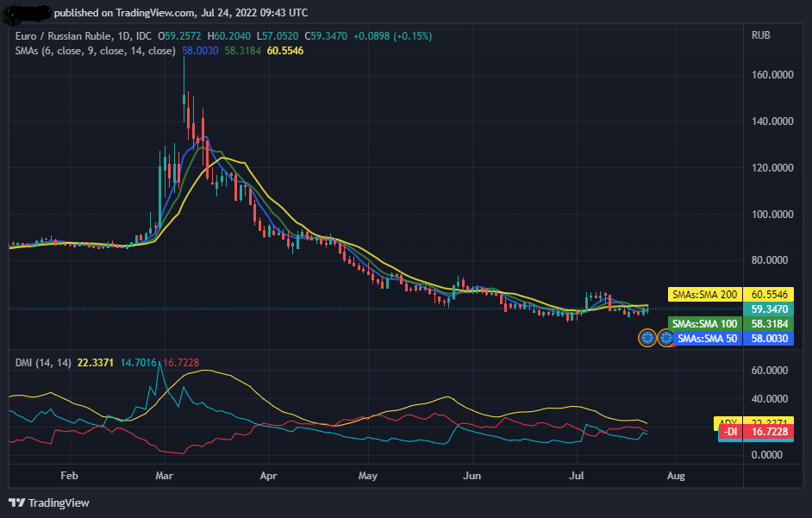Click the 160.0000 price axis label
This screenshot has height=518, width=812.
(772, 75)
